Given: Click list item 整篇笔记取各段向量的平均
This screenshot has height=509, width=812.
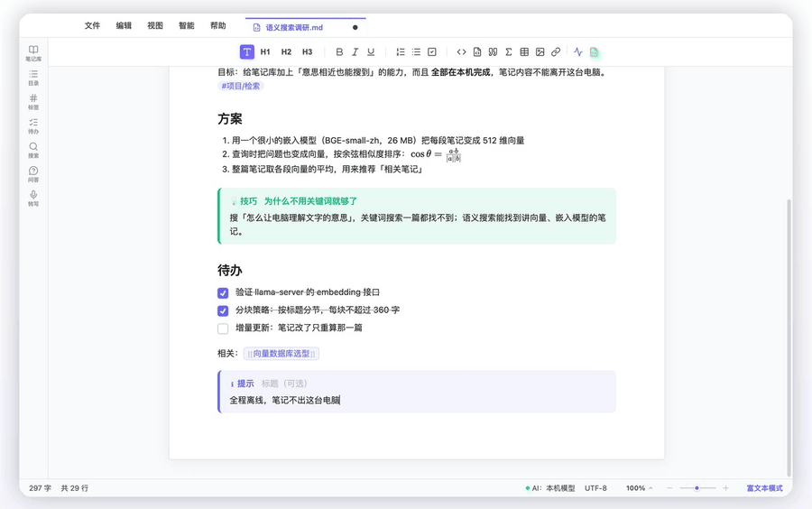Looking at the screenshot, I should pyautogui.click(x=328, y=170).
